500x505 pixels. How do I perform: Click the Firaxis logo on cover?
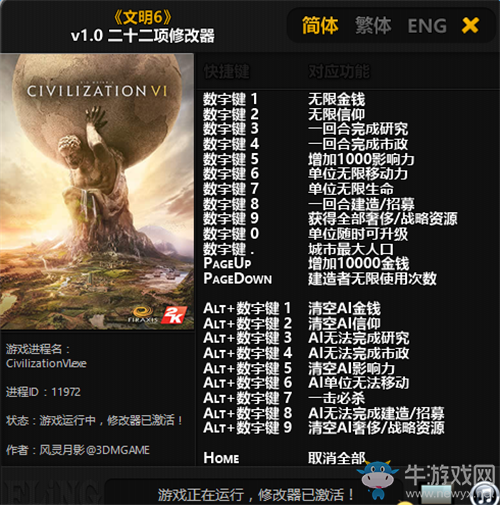[x=143, y=315]
